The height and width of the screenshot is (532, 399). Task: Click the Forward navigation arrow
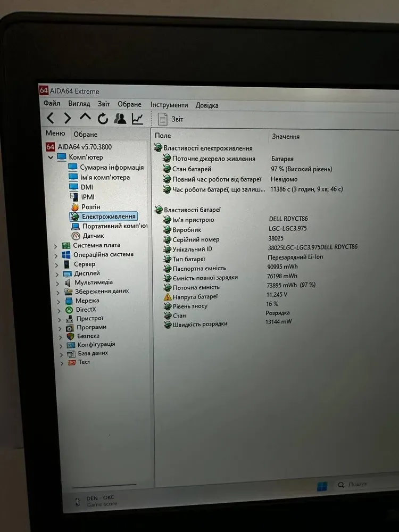click(x=68, y=118)
